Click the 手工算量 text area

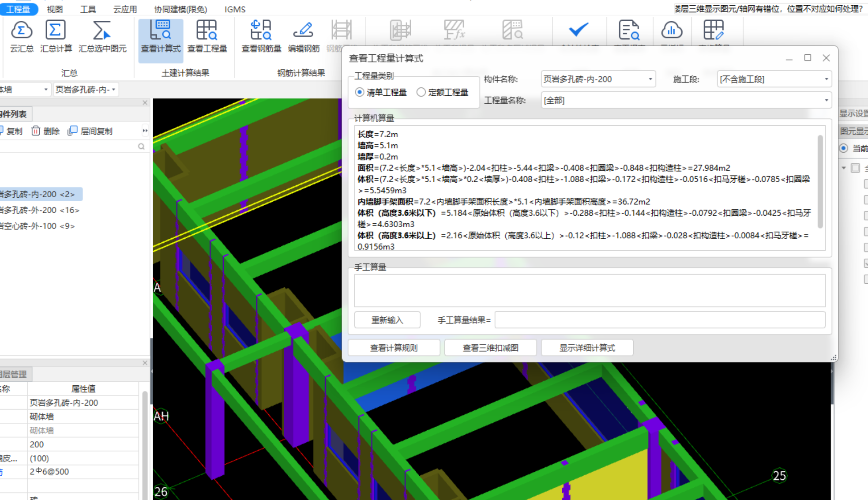click(590, 290)
